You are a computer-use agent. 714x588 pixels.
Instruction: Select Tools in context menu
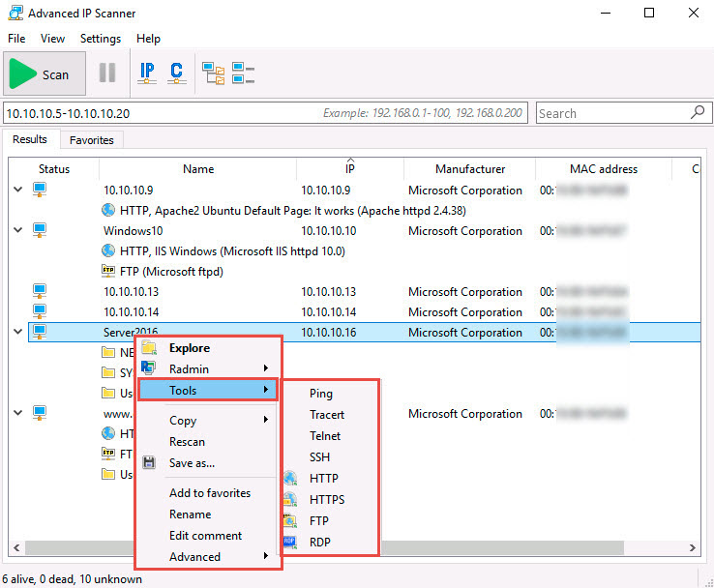(207, 390)
